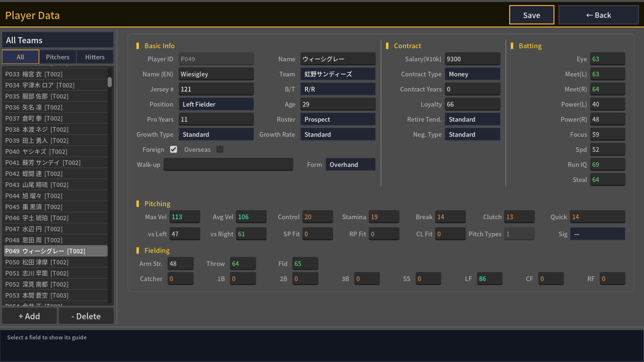Edit the LF position rating
The height and width of the screenshot is (362, 644).
(490, 279)
